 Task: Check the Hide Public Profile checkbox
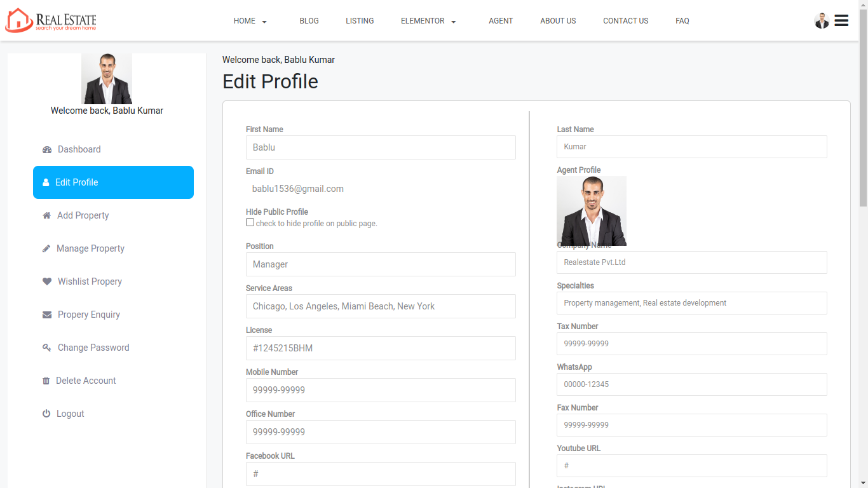(x=250, y=222)
